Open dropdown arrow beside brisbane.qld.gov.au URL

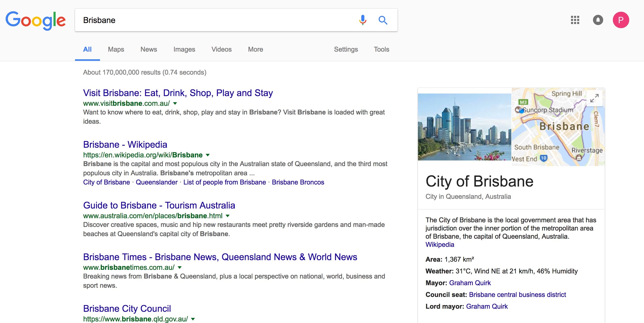pos(193,319)
